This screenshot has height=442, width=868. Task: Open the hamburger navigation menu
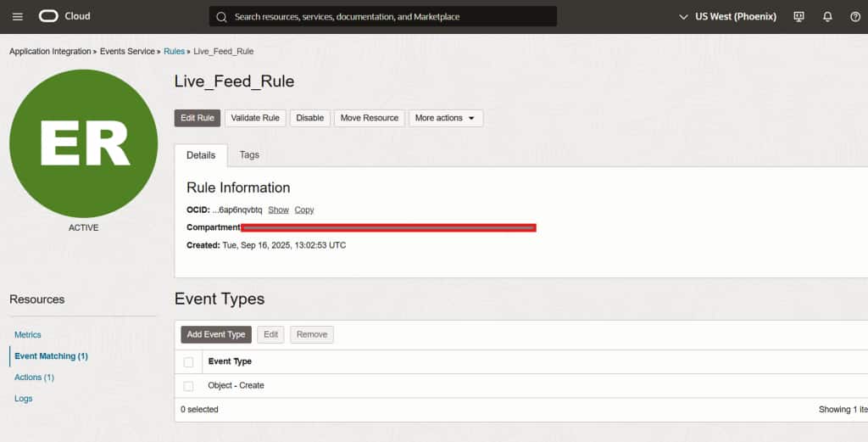18,17
